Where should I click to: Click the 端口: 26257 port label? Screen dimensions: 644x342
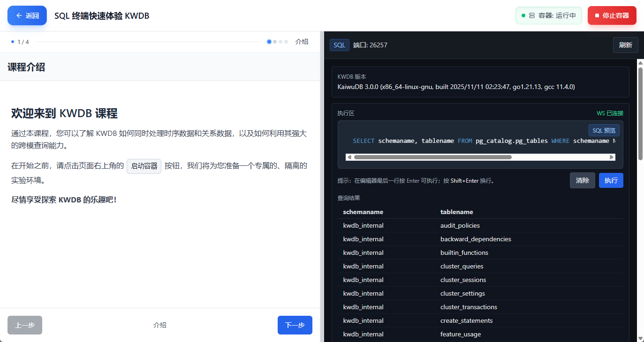coord(370,45)
